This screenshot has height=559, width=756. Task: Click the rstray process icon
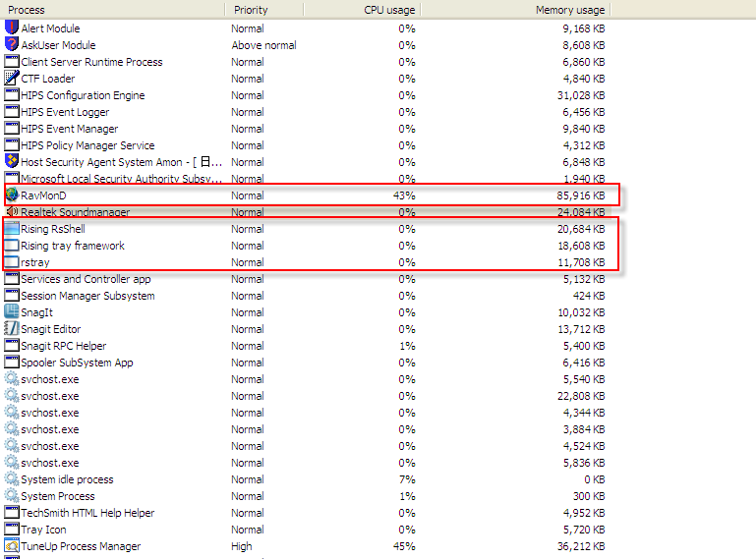point(12,261)
